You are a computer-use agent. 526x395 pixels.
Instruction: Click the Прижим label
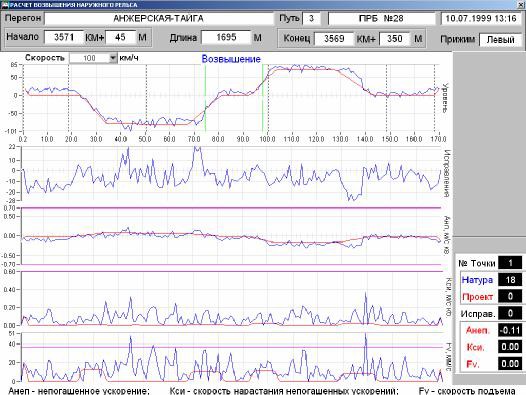coord(458,40)
